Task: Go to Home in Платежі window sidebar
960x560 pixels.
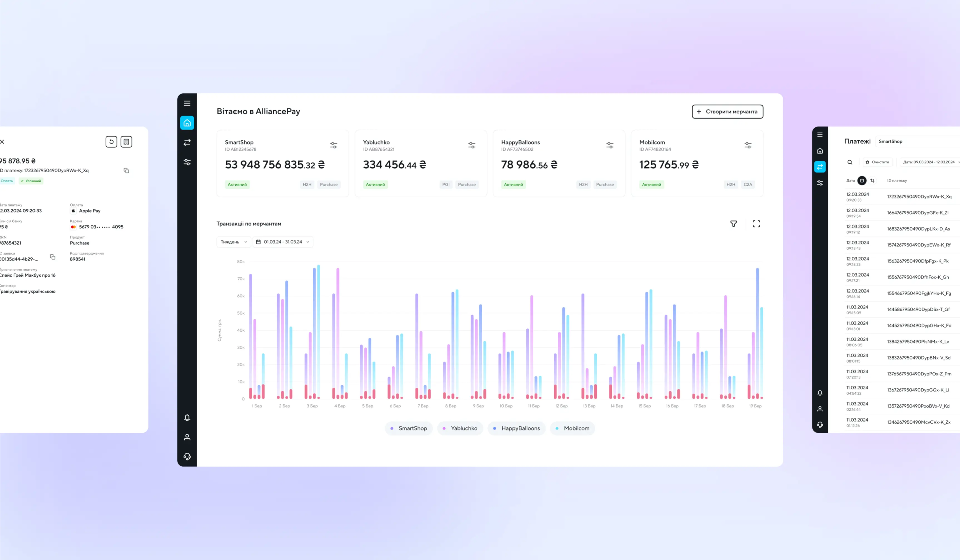Action: click(x=820, y=151)
